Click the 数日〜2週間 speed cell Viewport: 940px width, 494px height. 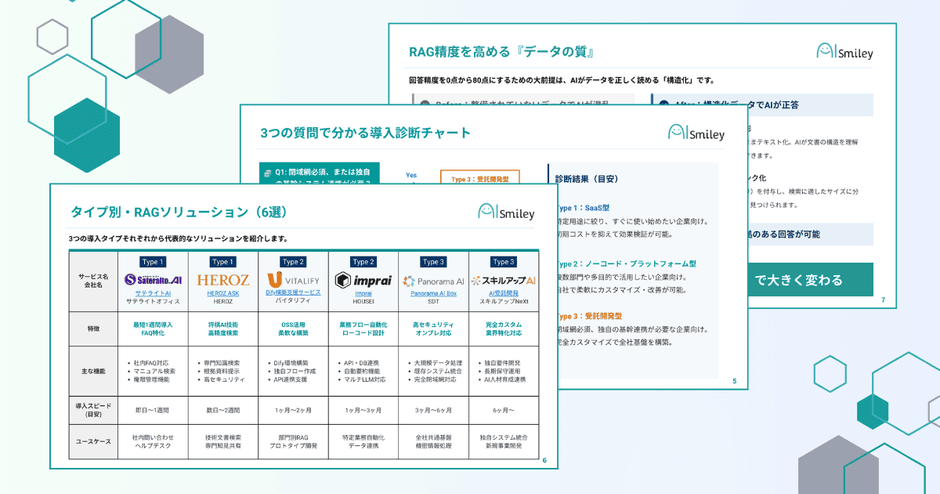pyautogui.click(x=223, y=411)
